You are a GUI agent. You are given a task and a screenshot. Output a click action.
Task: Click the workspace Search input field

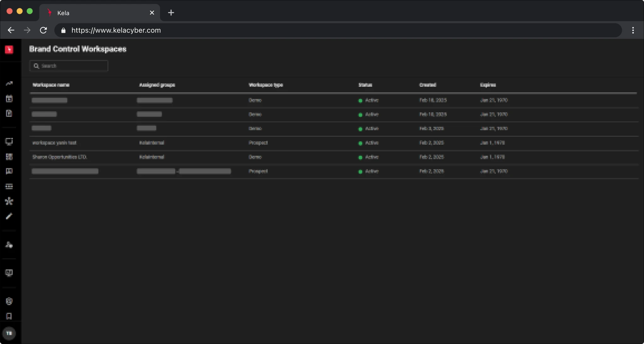pos(69,66)
